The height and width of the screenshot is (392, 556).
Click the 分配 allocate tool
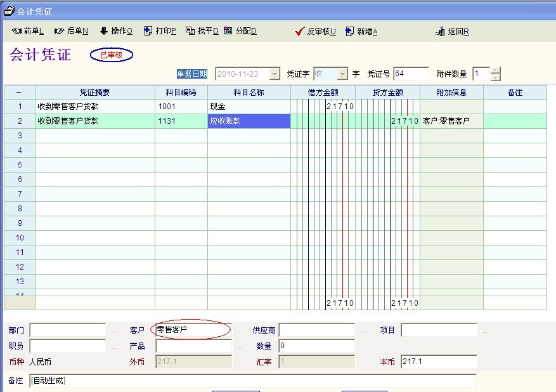click(240, 31)
